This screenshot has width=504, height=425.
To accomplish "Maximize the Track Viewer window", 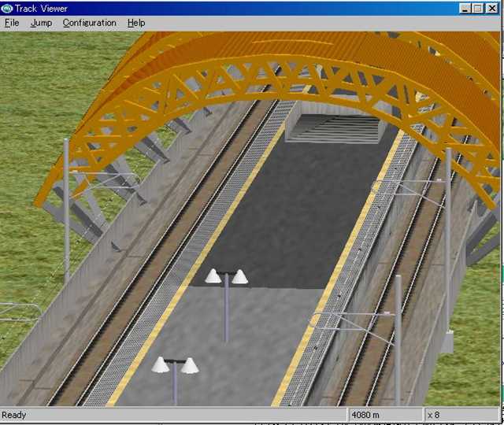I will [x=480, y=8].
